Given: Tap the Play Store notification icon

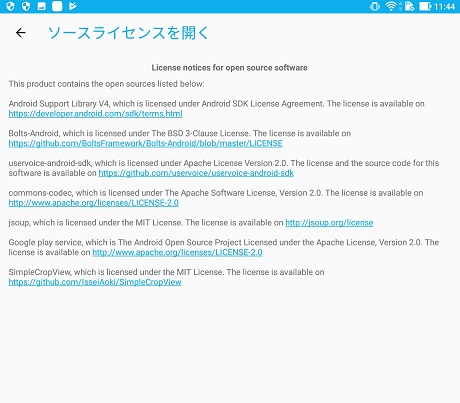Looking at the screenshot, I should point(73,6).
